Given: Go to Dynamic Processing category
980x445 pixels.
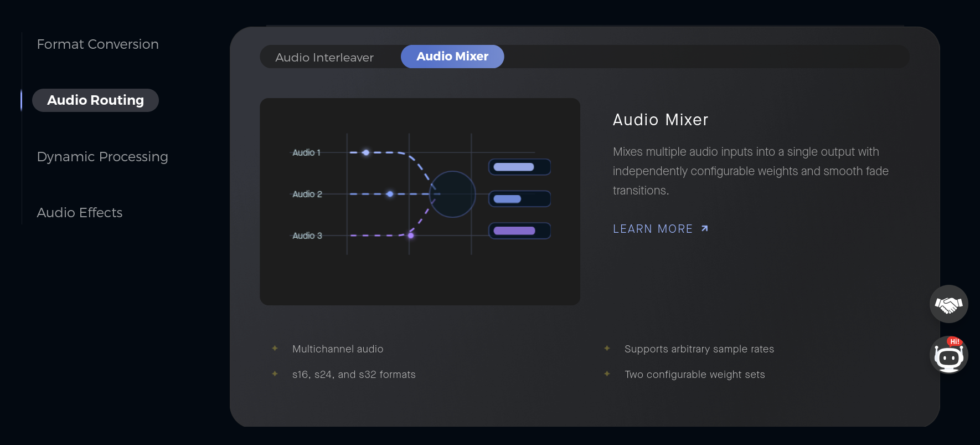Looking at the screenshot, I should point(102,157).
